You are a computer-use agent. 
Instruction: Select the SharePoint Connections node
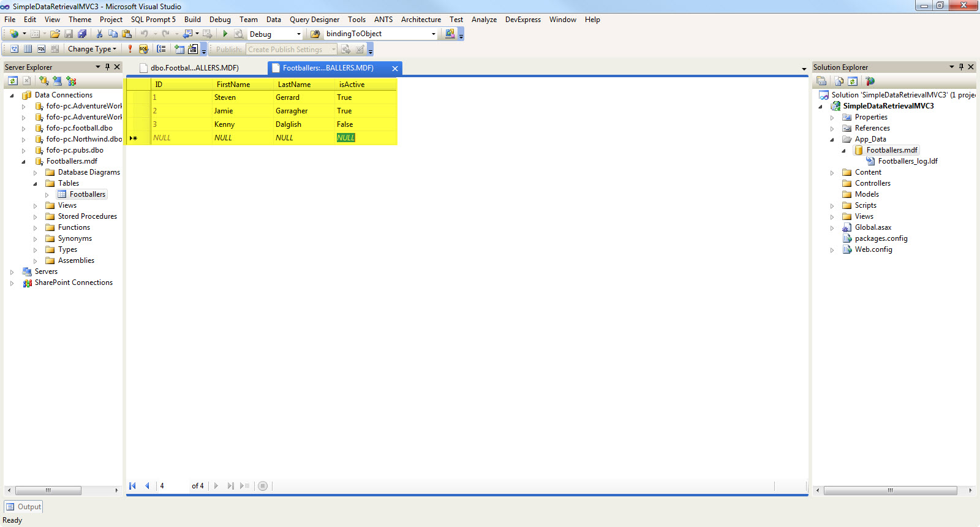(73, 282)
